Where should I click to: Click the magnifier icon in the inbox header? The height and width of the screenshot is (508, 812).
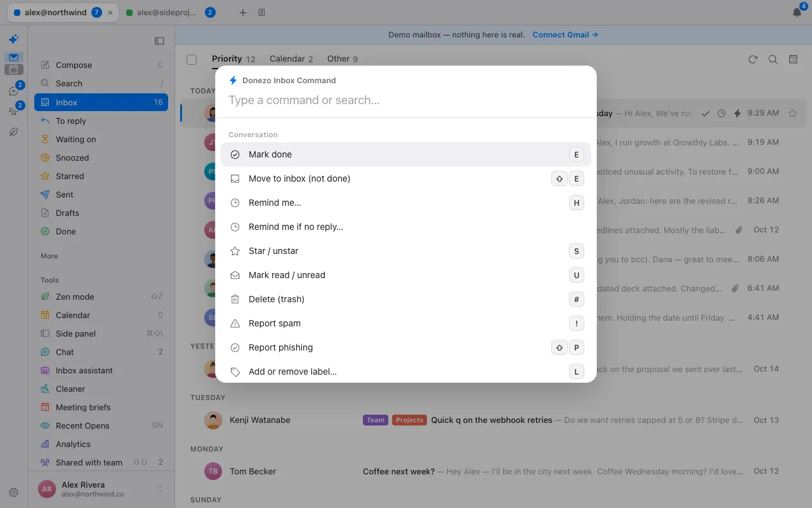click(x=773, y=59)
